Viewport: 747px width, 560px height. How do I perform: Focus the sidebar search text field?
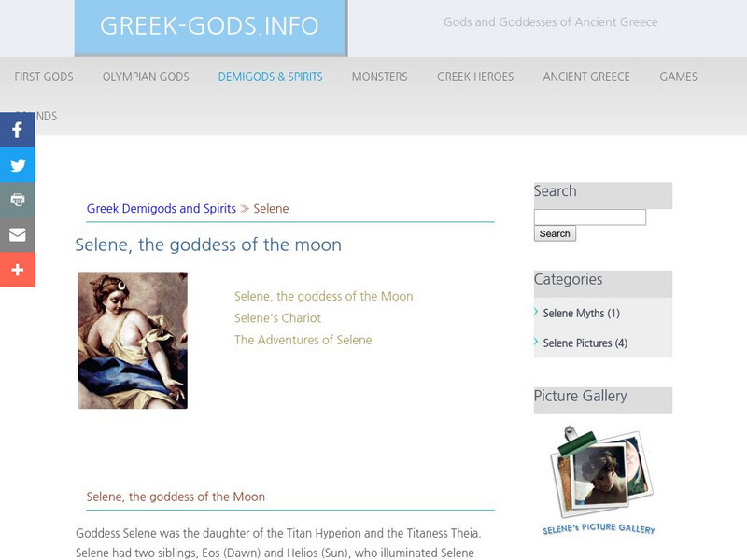(x=590, y=217)
